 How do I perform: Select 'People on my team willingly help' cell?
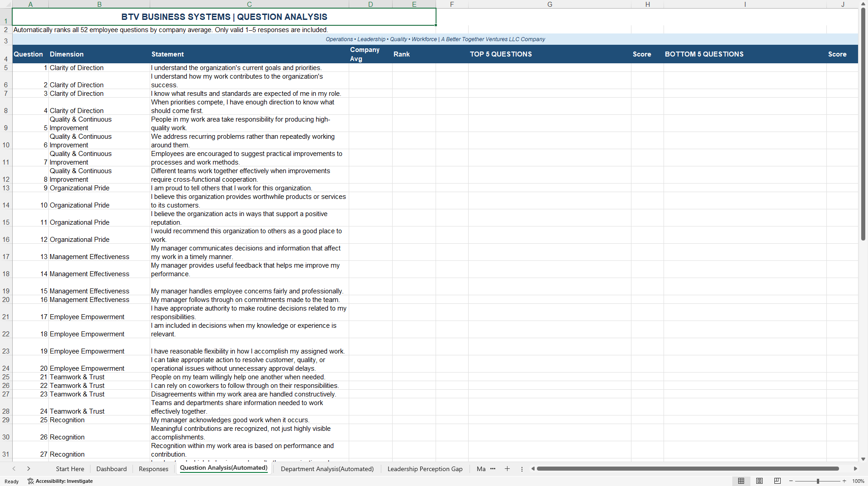point(249,377)
